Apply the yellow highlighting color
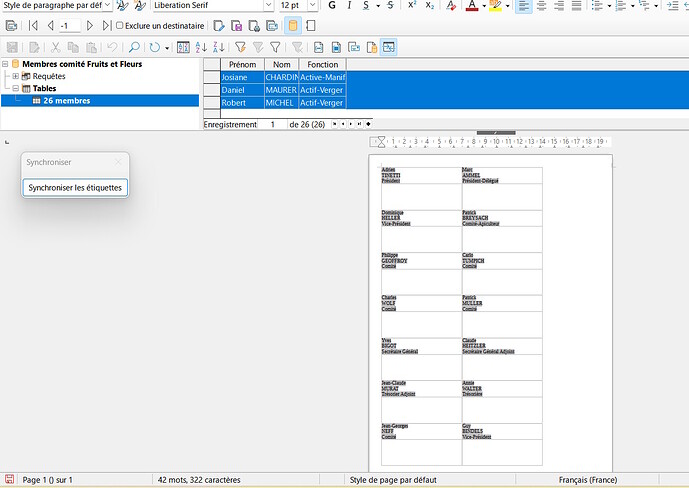The image size is (689, 488). [x=495, y=5]
